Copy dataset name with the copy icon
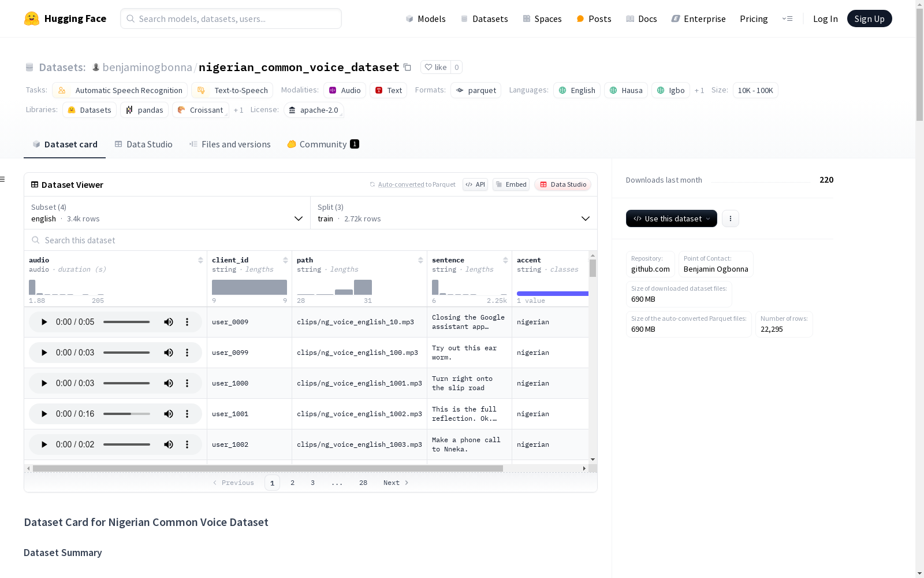Viewport: 924px width, 578px height. coord(407,67)
